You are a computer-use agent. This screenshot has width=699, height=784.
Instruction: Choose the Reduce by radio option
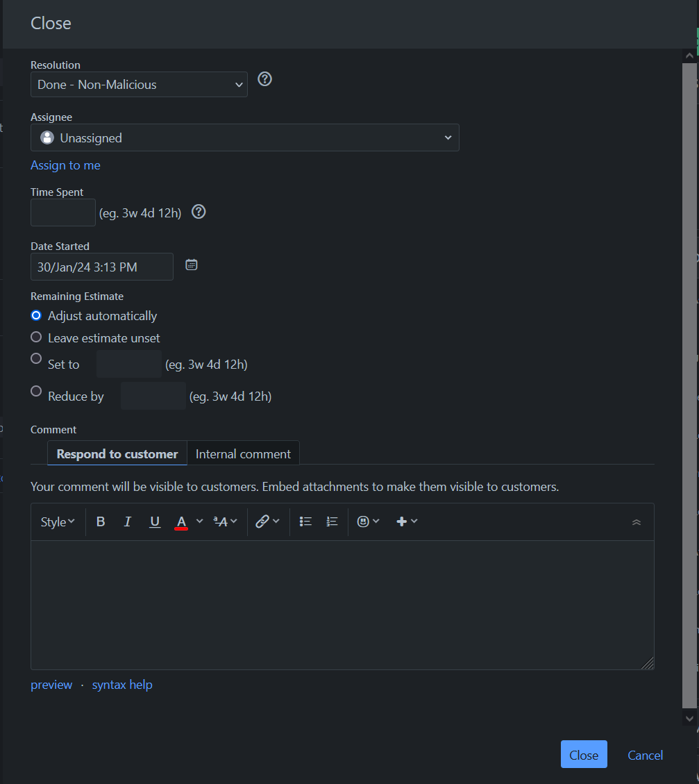coord(36,391)
